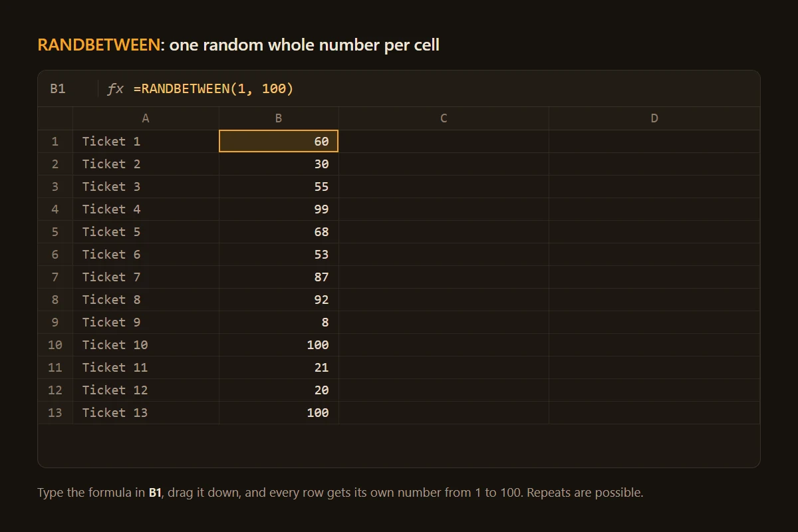Click cell containing Ticket 7
This screenshot has width=798, height=532.
[x=146, y=277]
